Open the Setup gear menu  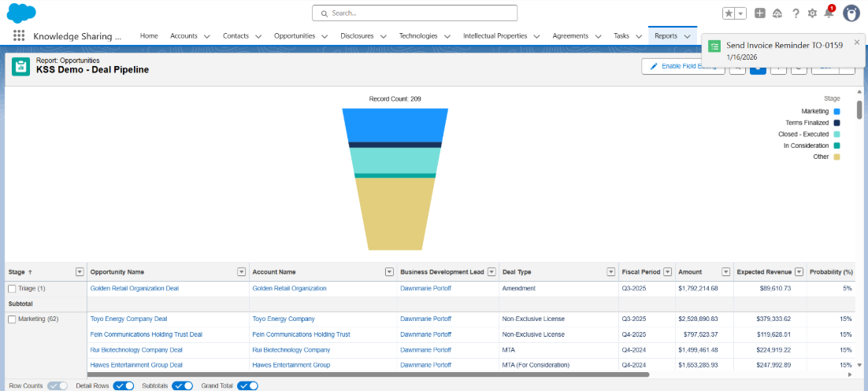(x=812, y=13)
